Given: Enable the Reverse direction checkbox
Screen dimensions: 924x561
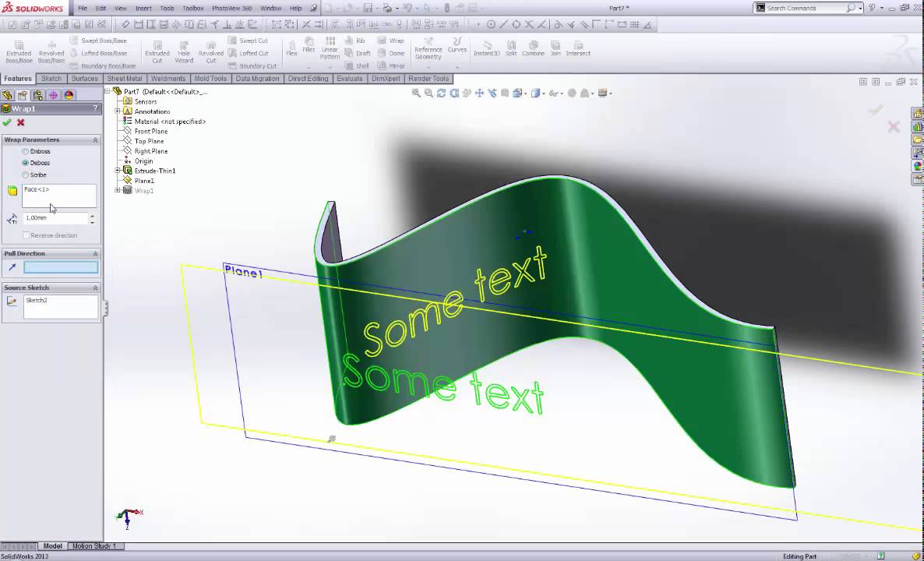Looking at the screenshot, I should pyautogui.click(x=28, y=235).
